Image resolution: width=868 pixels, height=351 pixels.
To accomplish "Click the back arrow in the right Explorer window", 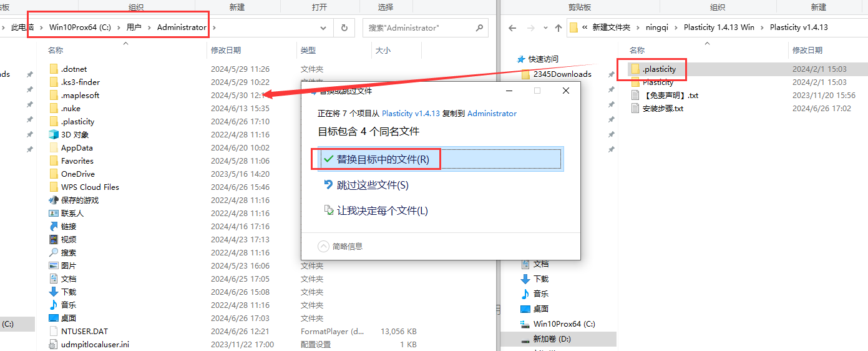I will (x=512, y=28).
